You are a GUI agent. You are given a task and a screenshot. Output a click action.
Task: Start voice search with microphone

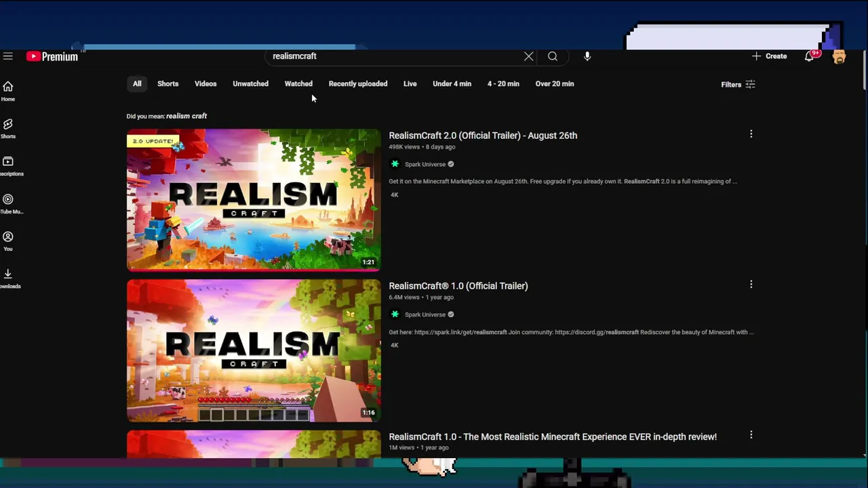(x=587, y=56)
